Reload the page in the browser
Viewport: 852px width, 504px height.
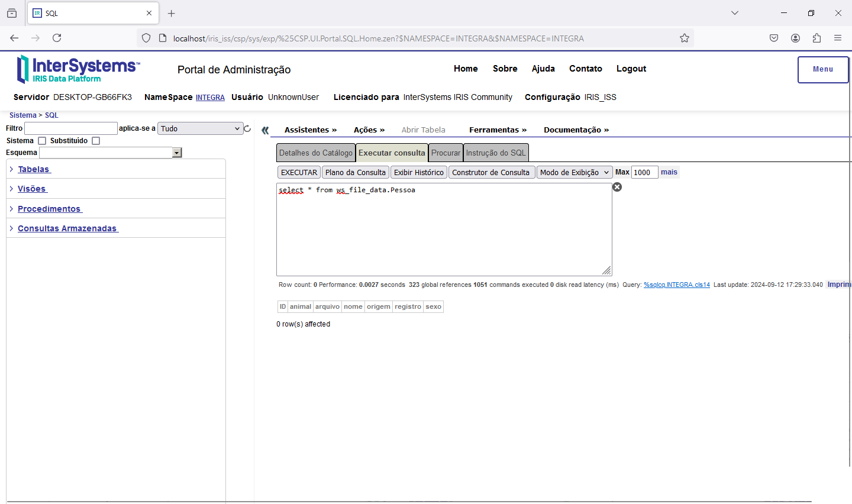[x=57, y=38]
